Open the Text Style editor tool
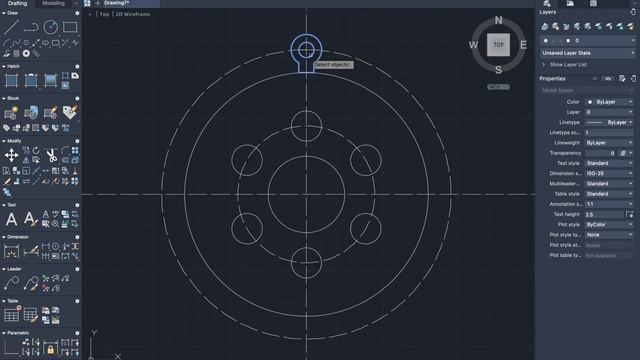The height and width of the screenshot is (360, 640). [31, 219]
